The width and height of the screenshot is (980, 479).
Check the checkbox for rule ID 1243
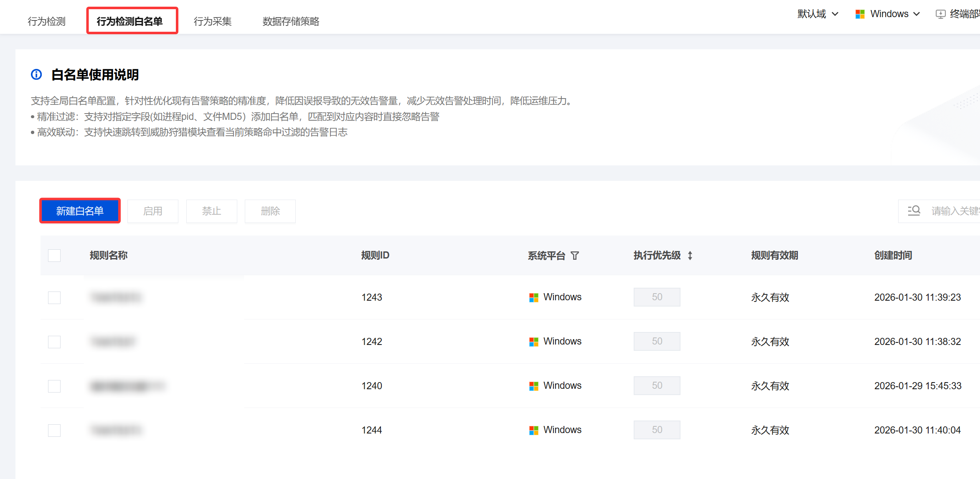pyautogui.click(x=54, y=297)
